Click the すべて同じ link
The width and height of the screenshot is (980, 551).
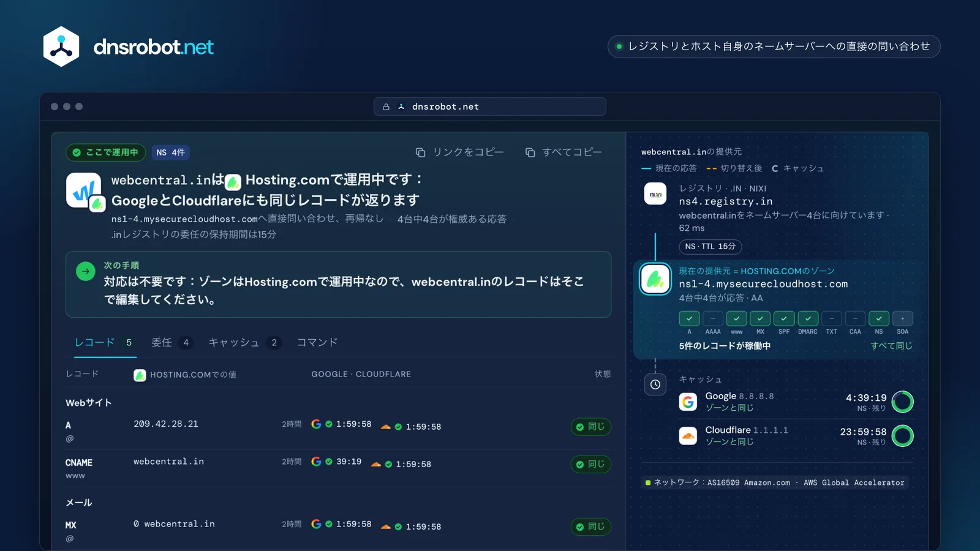click(892, 346)
